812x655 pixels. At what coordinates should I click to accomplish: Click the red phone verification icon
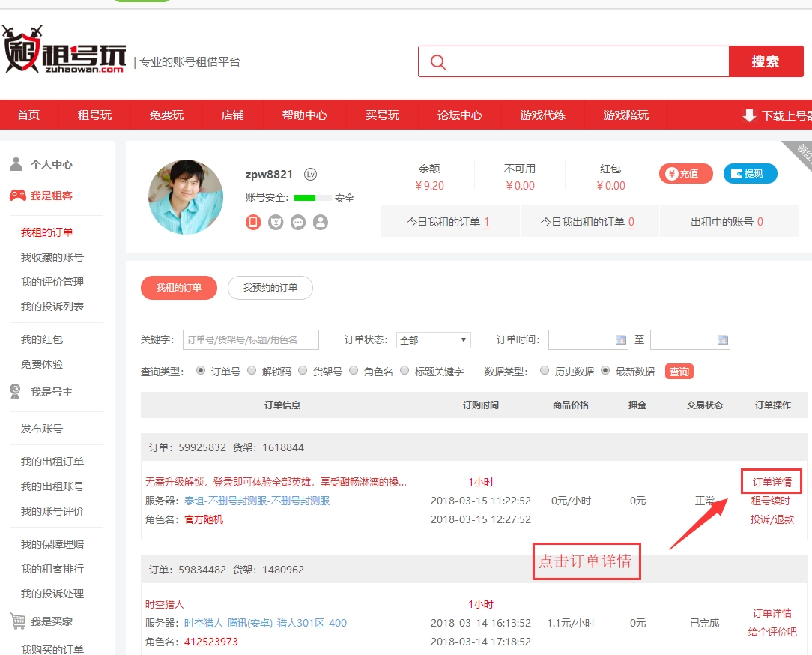pyautogui.click(x=253, y=222)
